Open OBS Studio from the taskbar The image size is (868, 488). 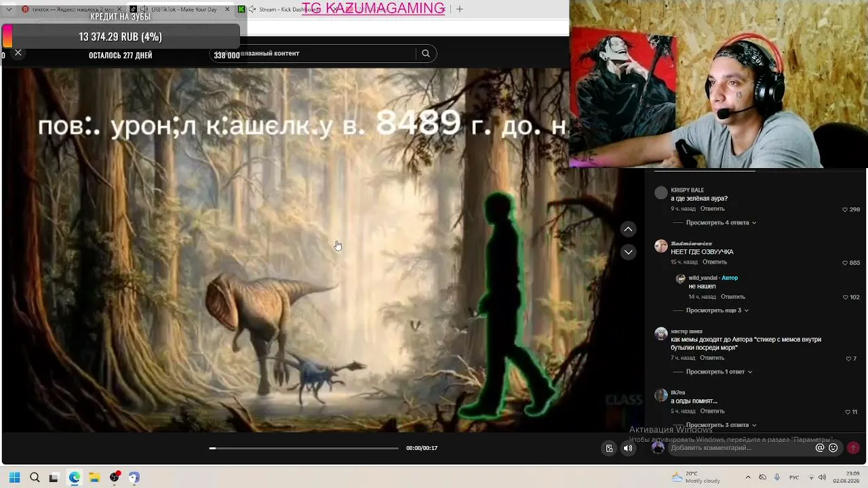[x=114, y=477]
